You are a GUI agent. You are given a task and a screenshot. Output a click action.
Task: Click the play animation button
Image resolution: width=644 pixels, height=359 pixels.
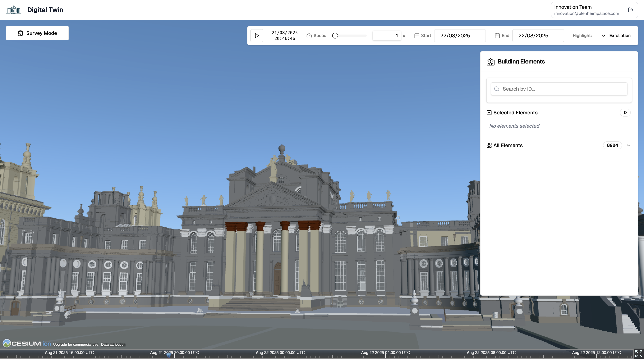click(256, 36)
